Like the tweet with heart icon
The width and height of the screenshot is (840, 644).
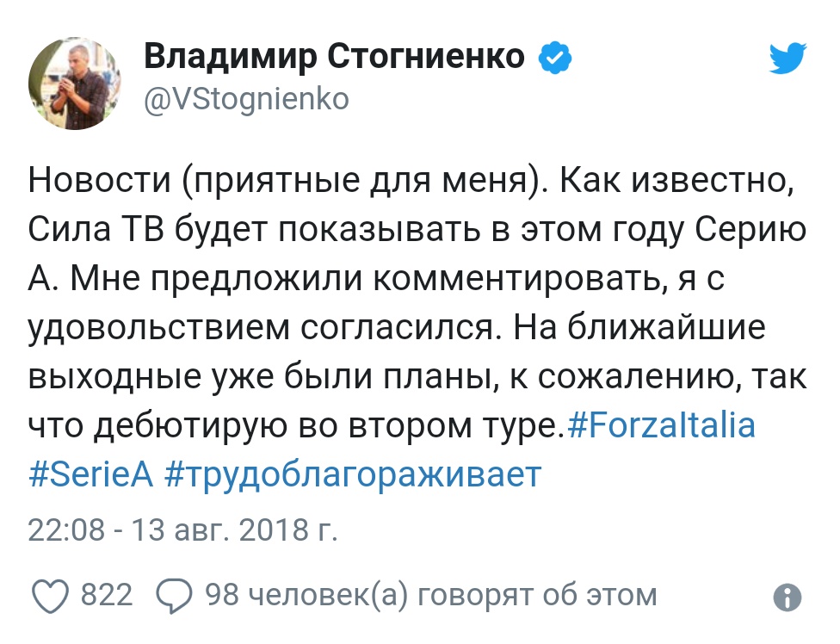[51, 596]
